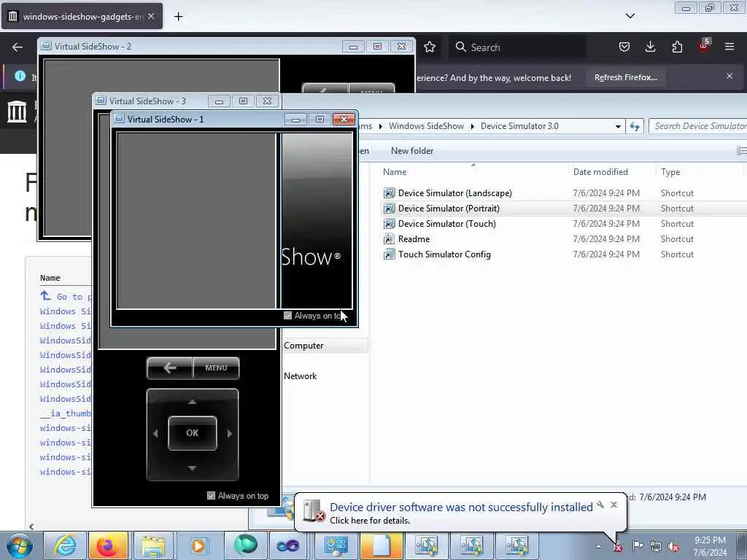Click change view icon in Explorer toolbar
This screenshot has height=560, width=747.
pos(741,150)
